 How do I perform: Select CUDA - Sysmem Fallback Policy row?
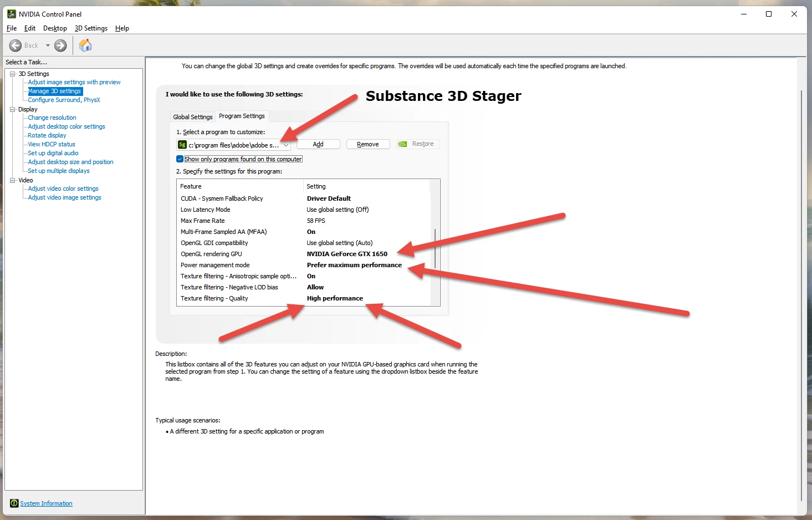[x=304, y=198]
